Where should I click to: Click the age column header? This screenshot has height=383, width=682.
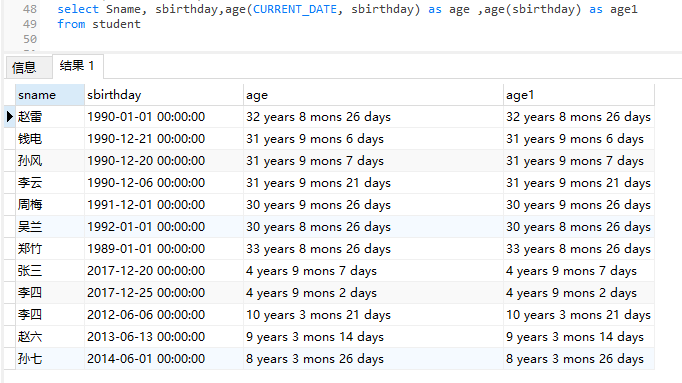click(373, 95)
